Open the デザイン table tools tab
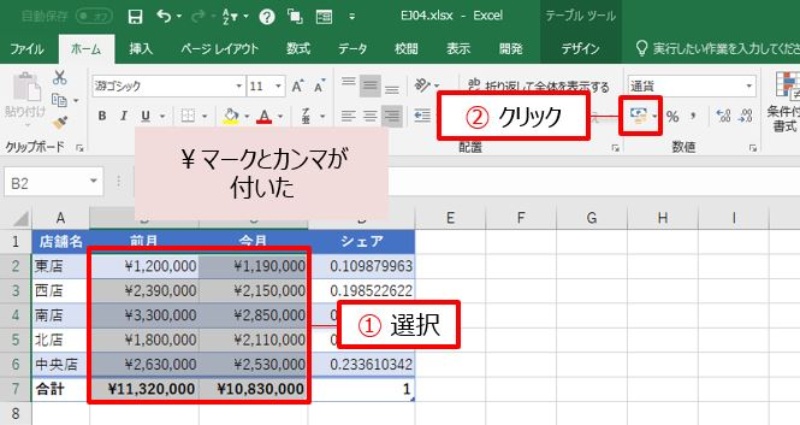Image resolution: width=800 pixels, height=425 pixels. [580, 48]
